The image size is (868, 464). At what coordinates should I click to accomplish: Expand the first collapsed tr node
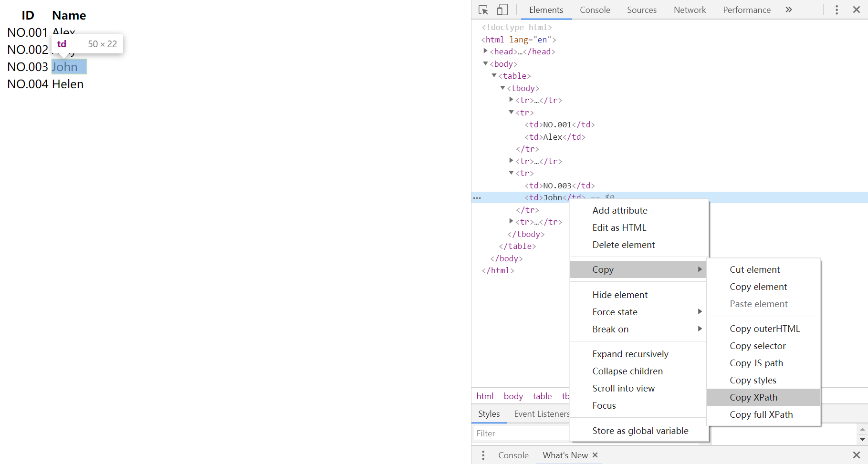click(x=511, y=100)
